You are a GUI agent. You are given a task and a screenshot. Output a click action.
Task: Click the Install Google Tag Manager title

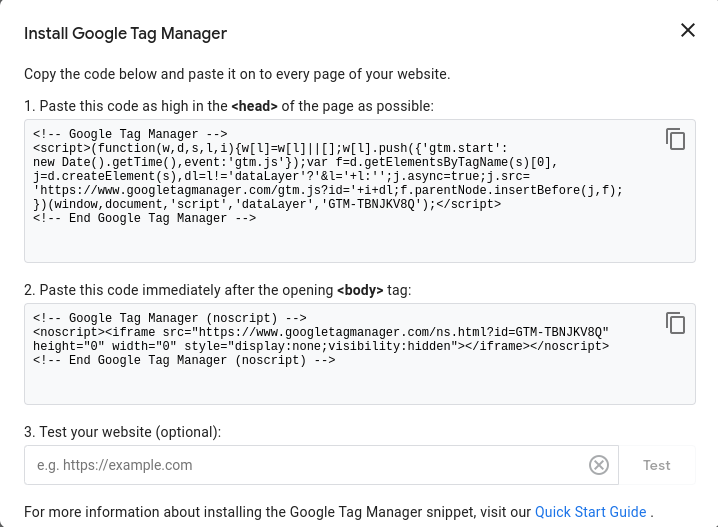[125, 33]
